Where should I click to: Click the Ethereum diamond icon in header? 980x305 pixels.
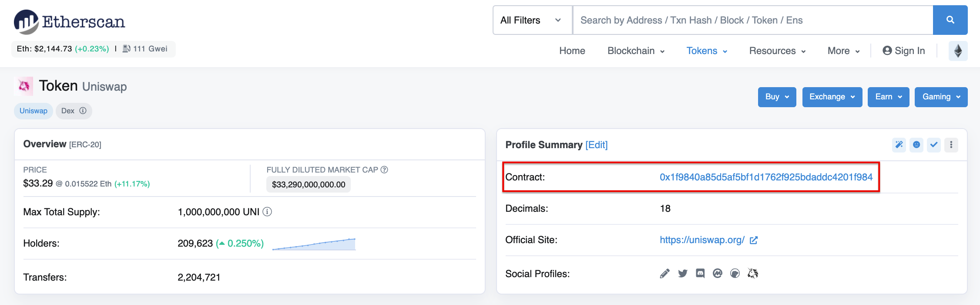[x=958, y=51]
